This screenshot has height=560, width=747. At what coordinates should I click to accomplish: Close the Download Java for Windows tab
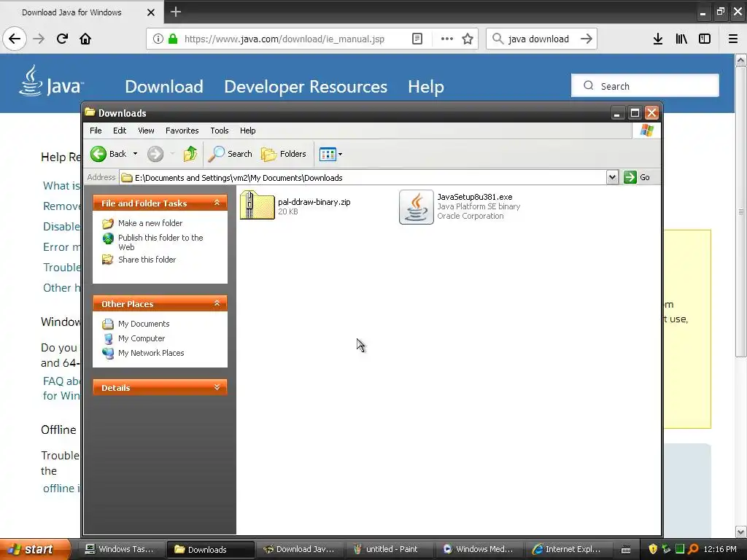pyautogui.click(x=150, y=12)
